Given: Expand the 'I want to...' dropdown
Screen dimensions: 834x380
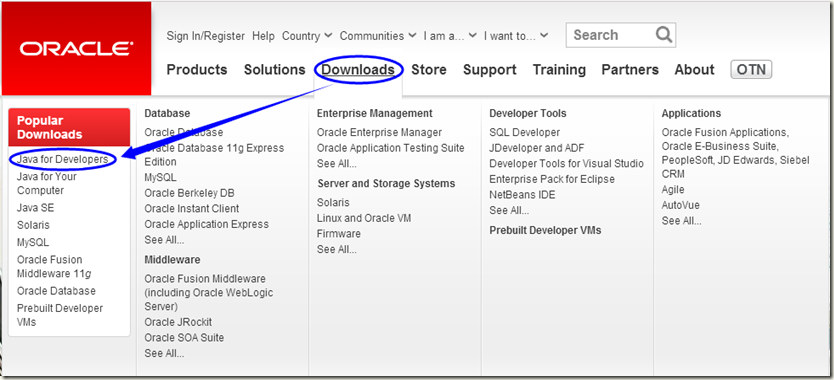Looking at the screenshot, I should [x=516, y=36].
